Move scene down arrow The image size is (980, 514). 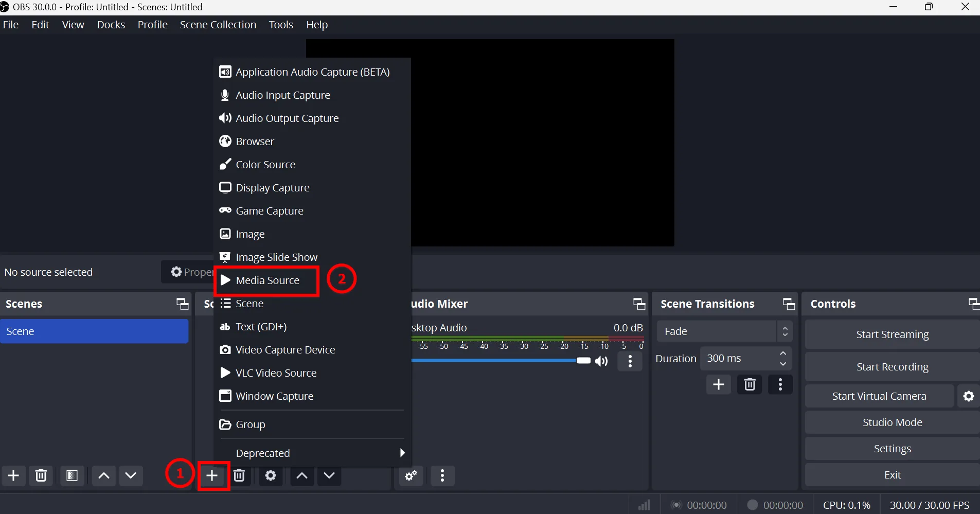pos(131,475)
